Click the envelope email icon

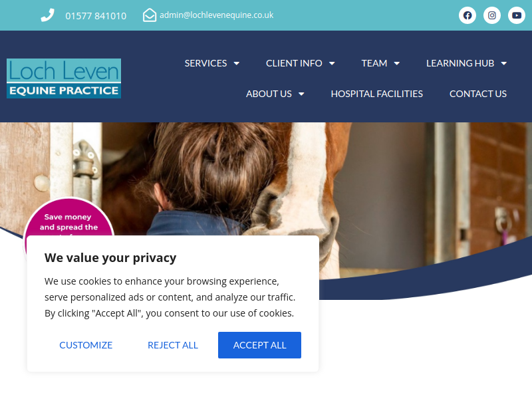[150, 15]
